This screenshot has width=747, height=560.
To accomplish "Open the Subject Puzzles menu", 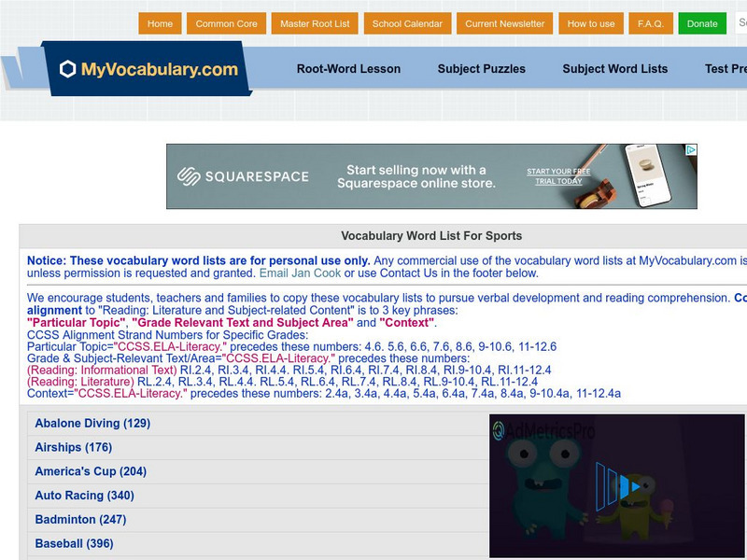I will coord(482,68).
